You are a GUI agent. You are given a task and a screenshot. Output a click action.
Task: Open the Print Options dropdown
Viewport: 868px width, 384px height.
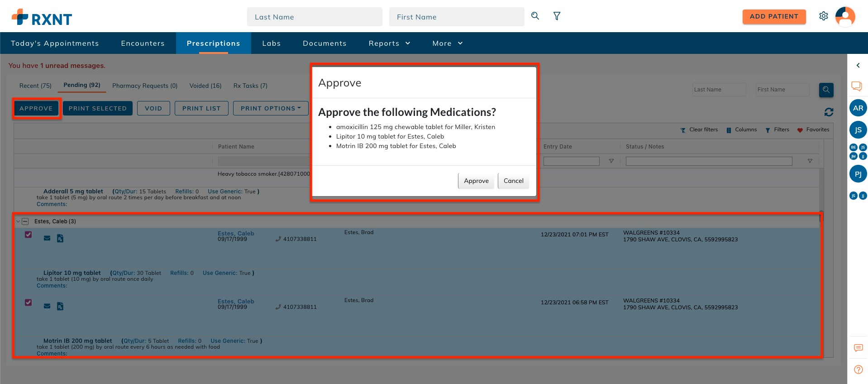pos(271,108)
